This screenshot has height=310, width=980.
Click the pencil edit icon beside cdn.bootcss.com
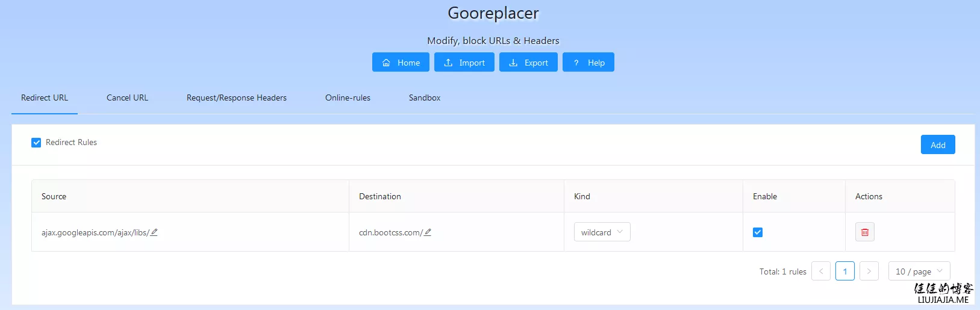pyautogui.click(x=428, y=232)
